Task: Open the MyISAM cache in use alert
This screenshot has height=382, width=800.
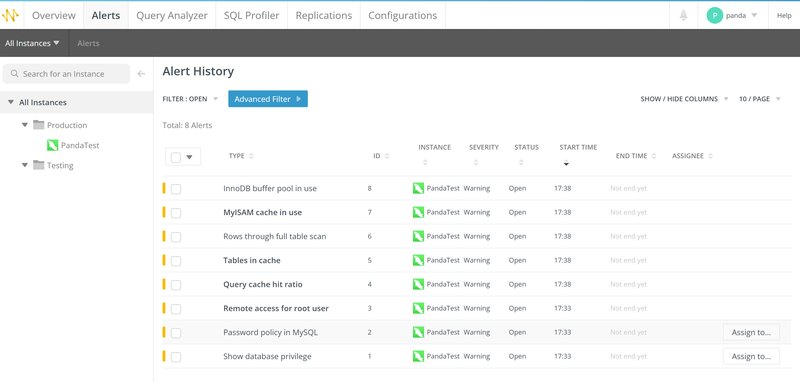Action: [x=262, y=212]
